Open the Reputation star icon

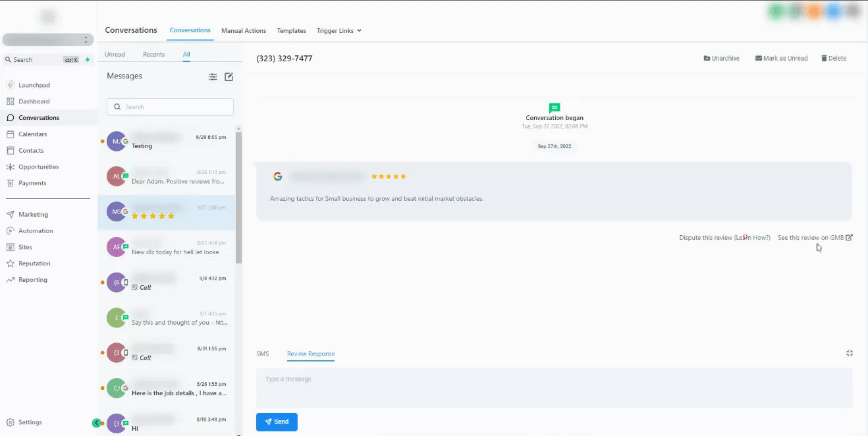(11, 263)
